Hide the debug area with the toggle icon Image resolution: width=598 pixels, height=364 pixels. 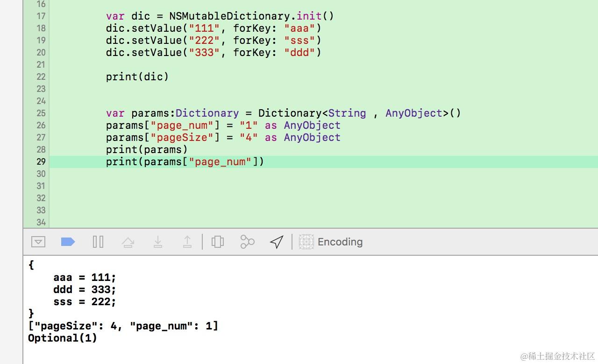click(38, 242)
